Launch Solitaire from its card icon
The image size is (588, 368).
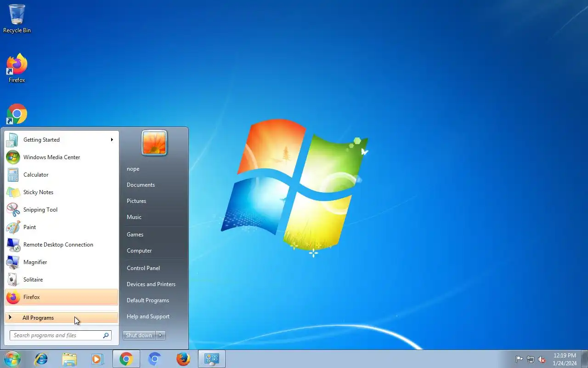tap(12, 280)
